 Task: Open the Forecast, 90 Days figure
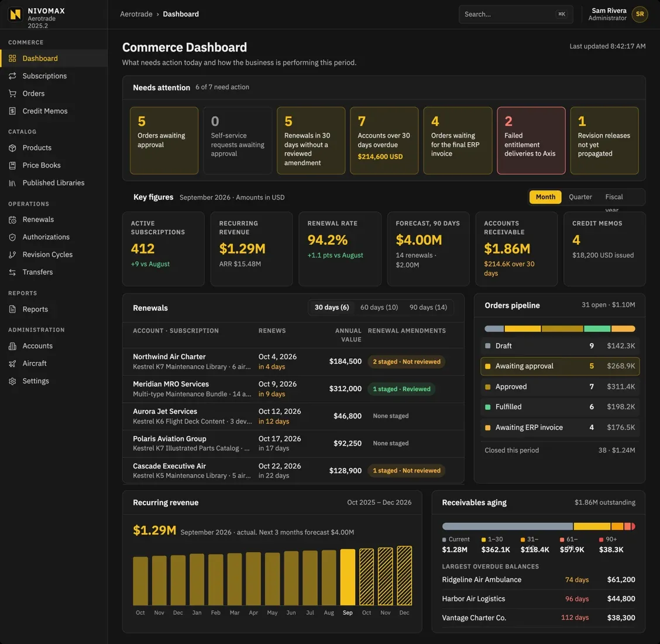click(428, 249)
